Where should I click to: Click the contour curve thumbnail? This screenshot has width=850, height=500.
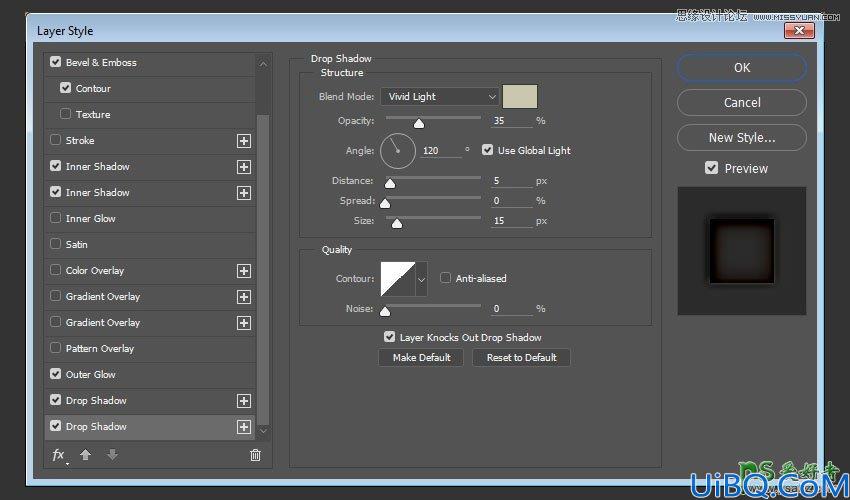tap(398, 279)
